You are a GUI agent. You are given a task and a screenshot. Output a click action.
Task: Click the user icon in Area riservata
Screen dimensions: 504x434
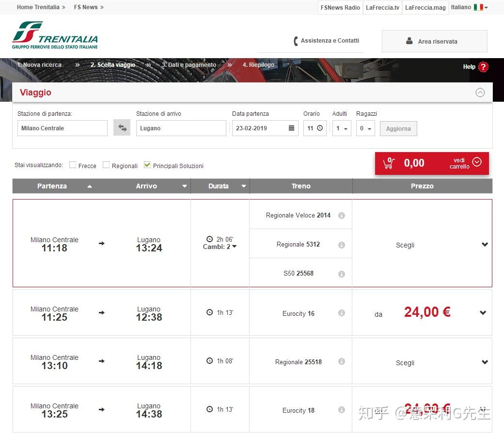(409, 41)
